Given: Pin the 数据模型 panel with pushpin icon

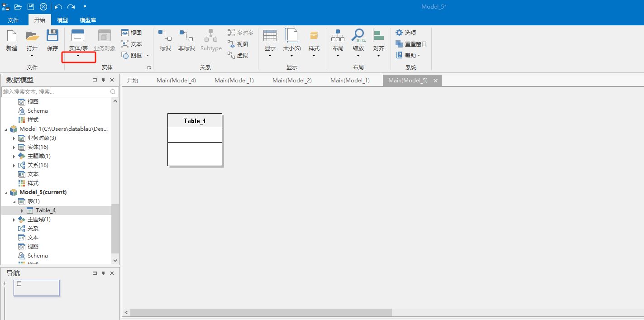Looking at the screenshot, I should [103, 80].
